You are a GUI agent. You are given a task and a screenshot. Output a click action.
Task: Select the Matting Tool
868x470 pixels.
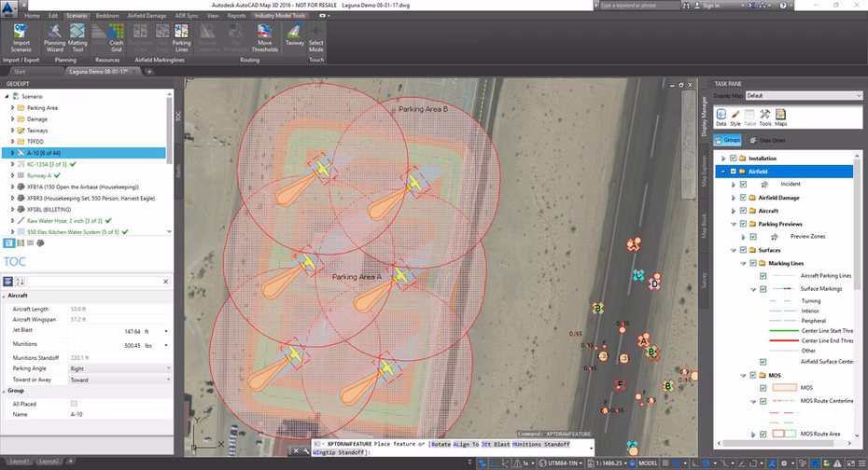[77, 38]
